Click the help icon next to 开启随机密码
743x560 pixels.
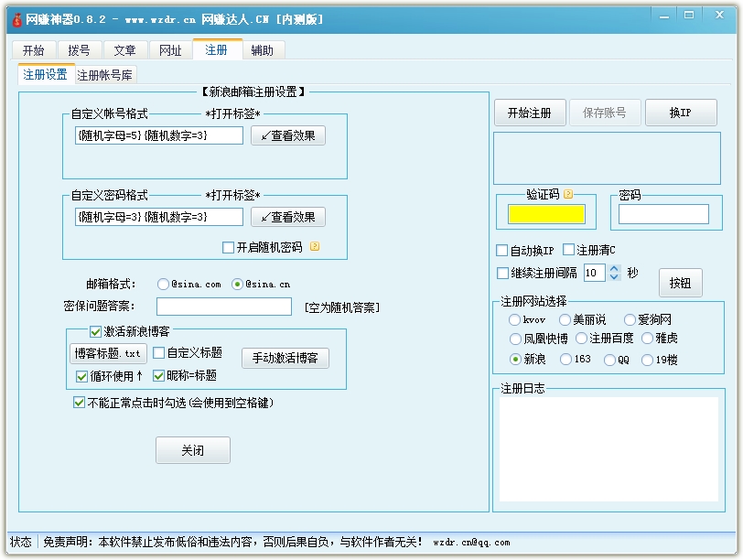click(x=315, y=246)
